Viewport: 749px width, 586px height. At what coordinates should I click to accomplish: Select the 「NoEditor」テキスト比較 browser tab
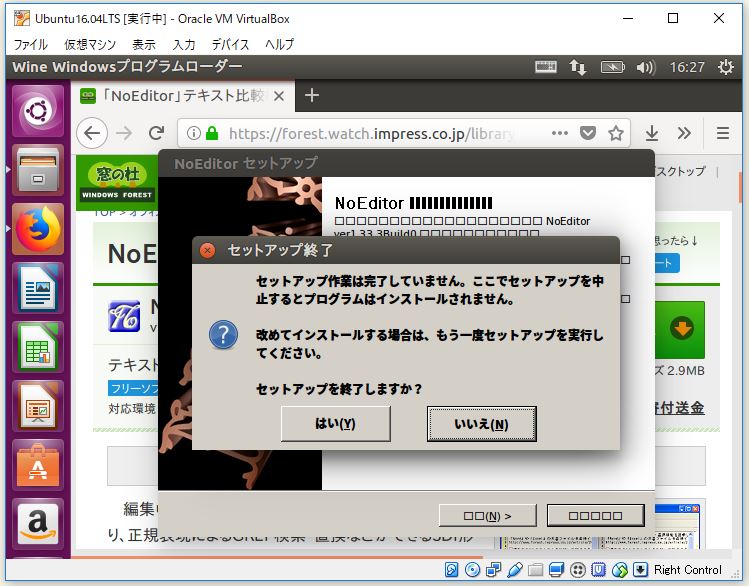click(x=182, y=96)
